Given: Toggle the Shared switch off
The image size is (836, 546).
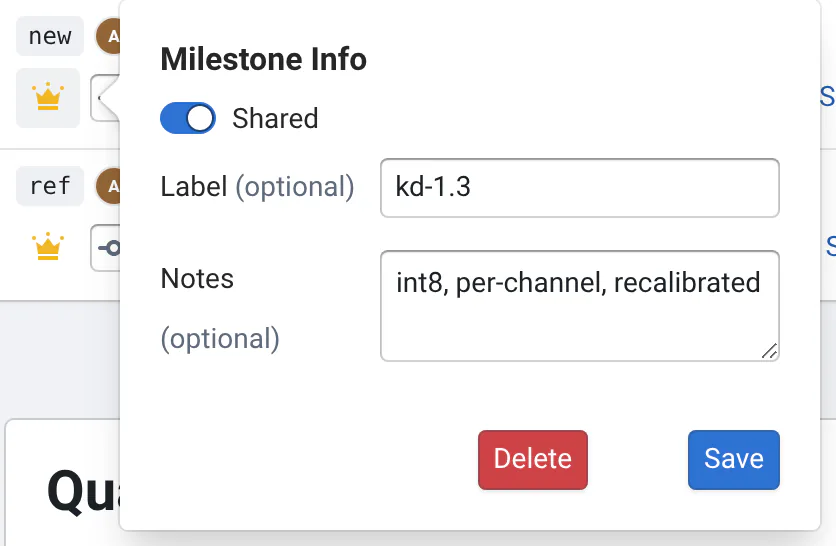Looking at the screenshot, I should (x=188, y=118).
